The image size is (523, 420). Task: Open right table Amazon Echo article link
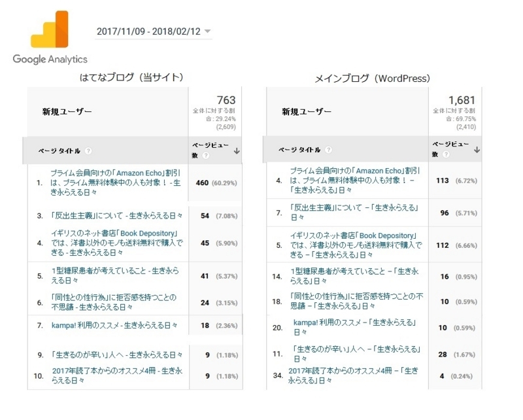click(355, 181)
